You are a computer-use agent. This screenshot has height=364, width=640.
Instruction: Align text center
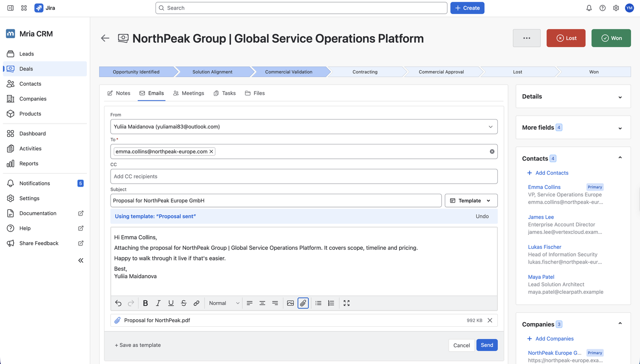[262, 303]
